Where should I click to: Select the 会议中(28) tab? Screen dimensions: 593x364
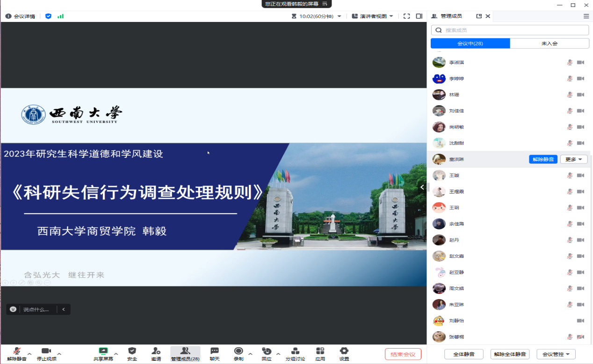click(470, 43)
